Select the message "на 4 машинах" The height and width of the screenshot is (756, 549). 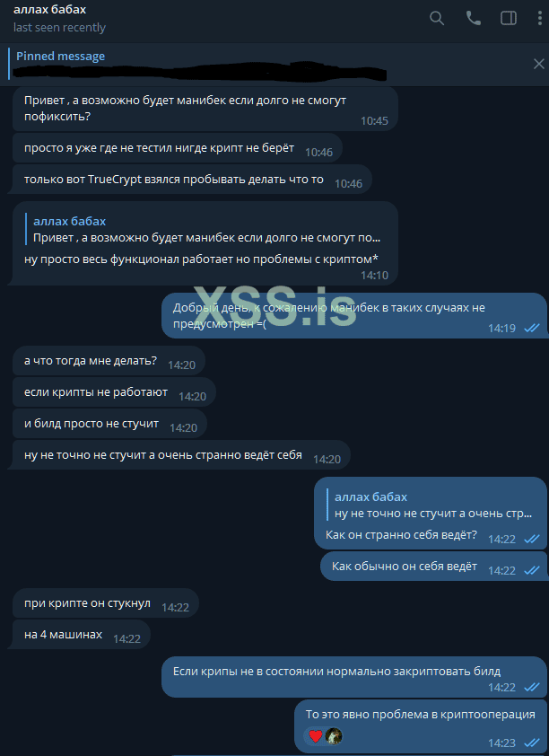(81, 635)
